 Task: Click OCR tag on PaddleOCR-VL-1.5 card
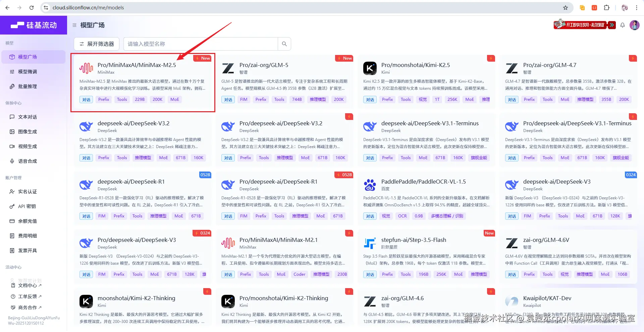[x=402, y=216]
